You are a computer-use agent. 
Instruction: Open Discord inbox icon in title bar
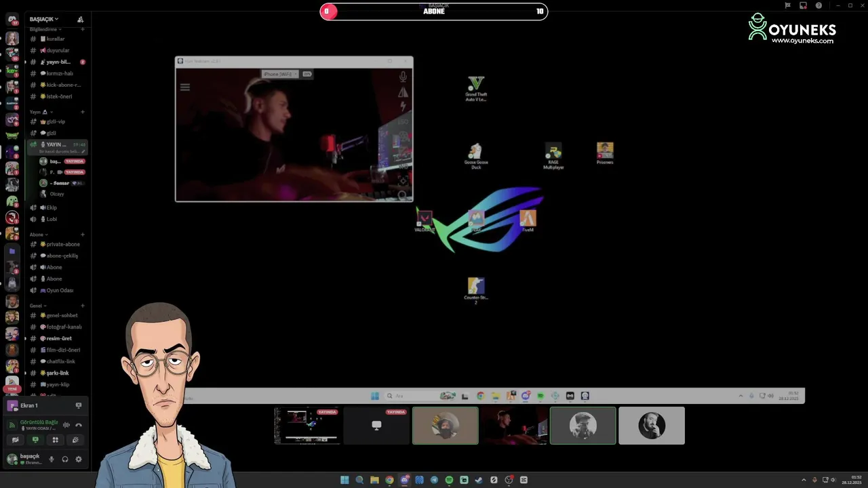(803, 5)
